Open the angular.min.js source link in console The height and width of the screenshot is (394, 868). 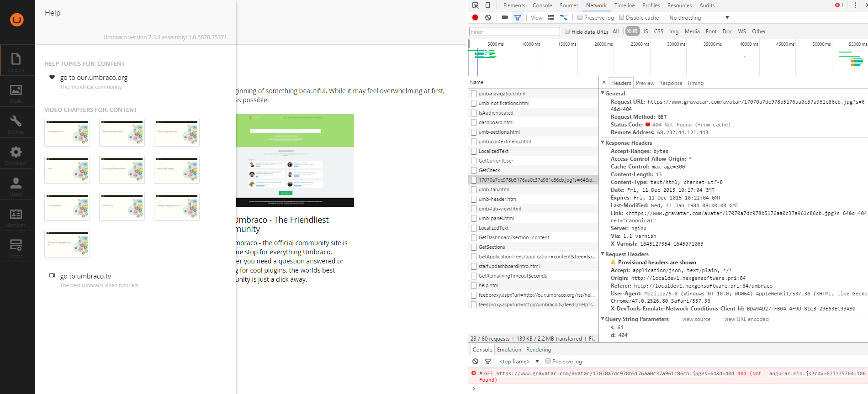point(817,373)
